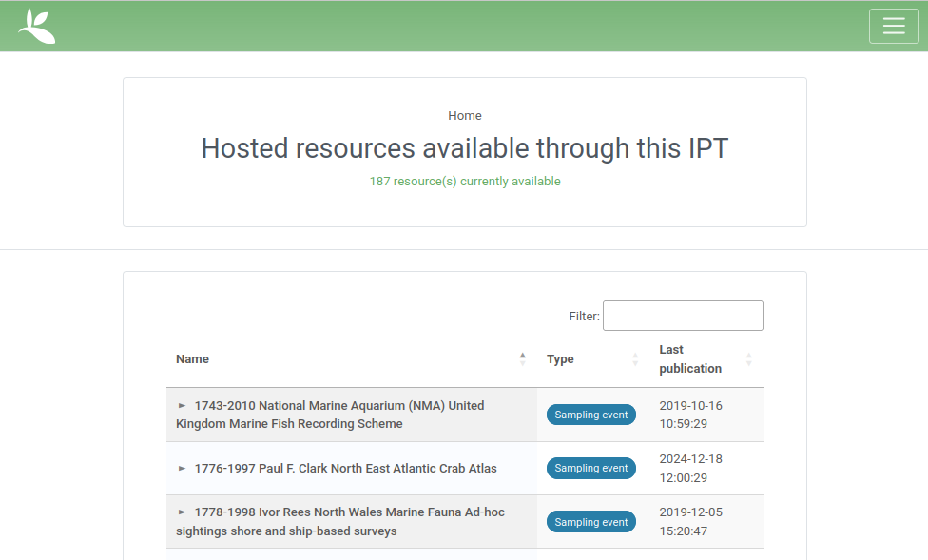Screen dimensions: 928x560
Task: Expand the Paul F. Clark Crab Atlas row
Action: 182,468
